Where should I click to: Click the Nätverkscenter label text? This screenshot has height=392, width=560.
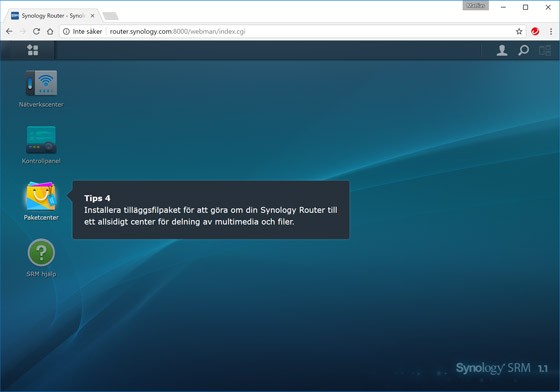tap(41, 104)
